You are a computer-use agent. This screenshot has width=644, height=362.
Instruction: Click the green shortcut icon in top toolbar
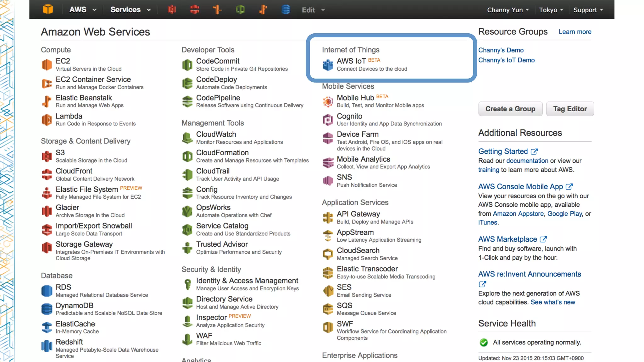[240, 9]
